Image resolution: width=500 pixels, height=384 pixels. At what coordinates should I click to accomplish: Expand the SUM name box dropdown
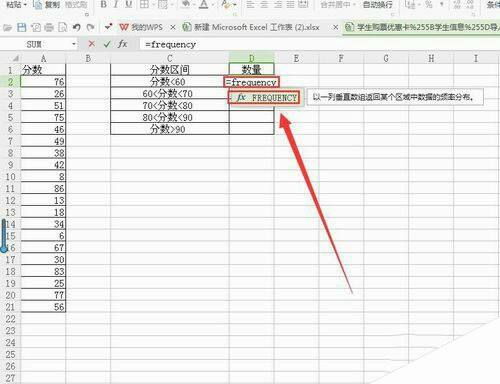(x=74, y=44)
